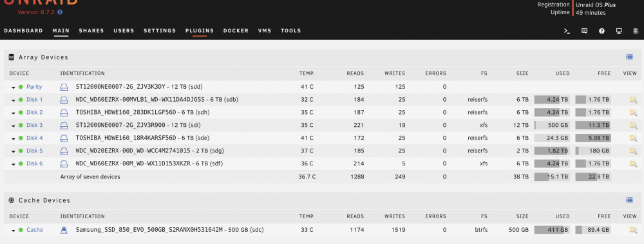Open the feedback speech-bubble icon
Viewport: 644px width, 244px height.
(585, 31)
